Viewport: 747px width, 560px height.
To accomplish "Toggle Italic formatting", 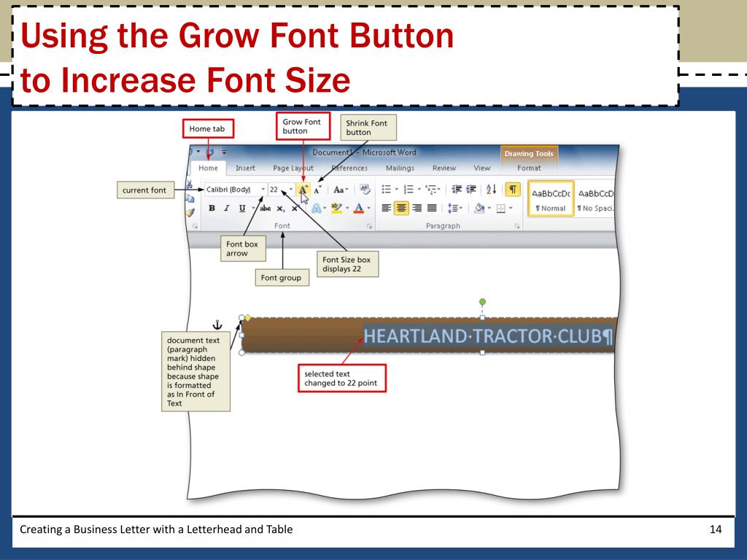I will click(x=227, y=208).
